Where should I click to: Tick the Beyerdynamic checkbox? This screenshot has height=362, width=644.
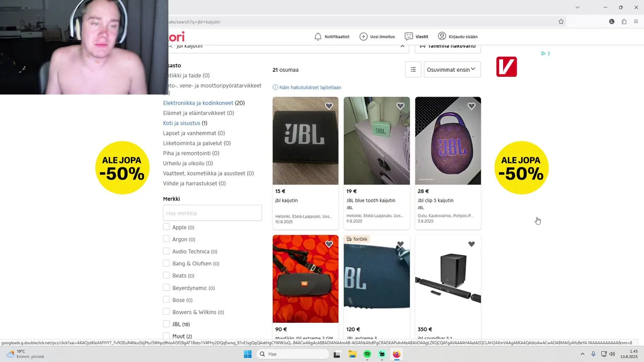click(x=167, y=288)
